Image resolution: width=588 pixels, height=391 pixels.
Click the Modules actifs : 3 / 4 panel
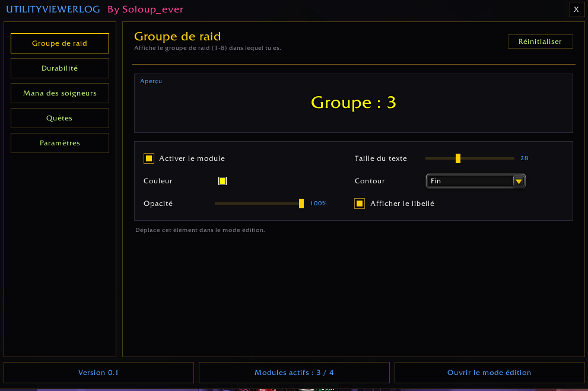point(294,373)
